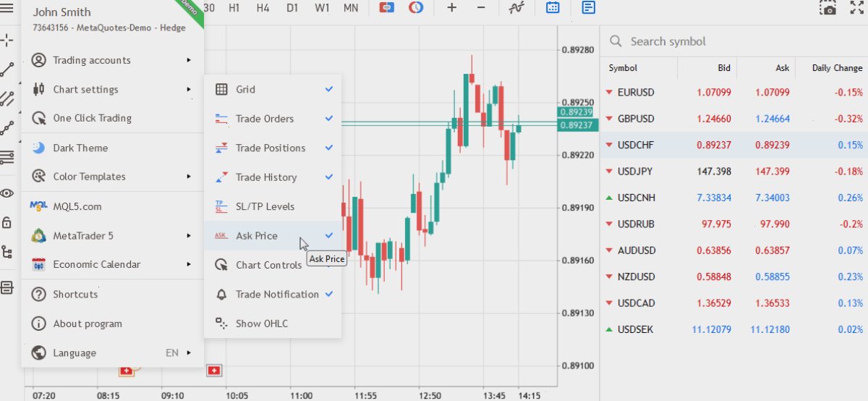Select the USDCAD symbol row

tap(734, 303)
